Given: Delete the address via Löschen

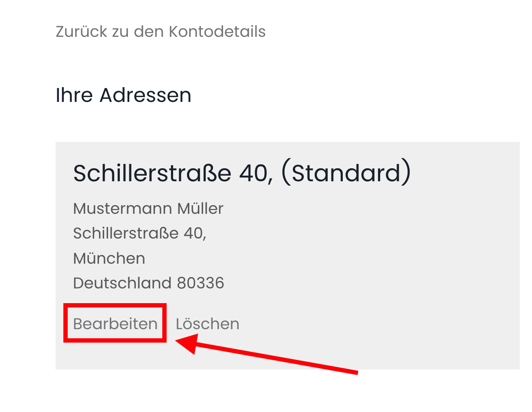Looking at the screenshot, I should 207,324.
